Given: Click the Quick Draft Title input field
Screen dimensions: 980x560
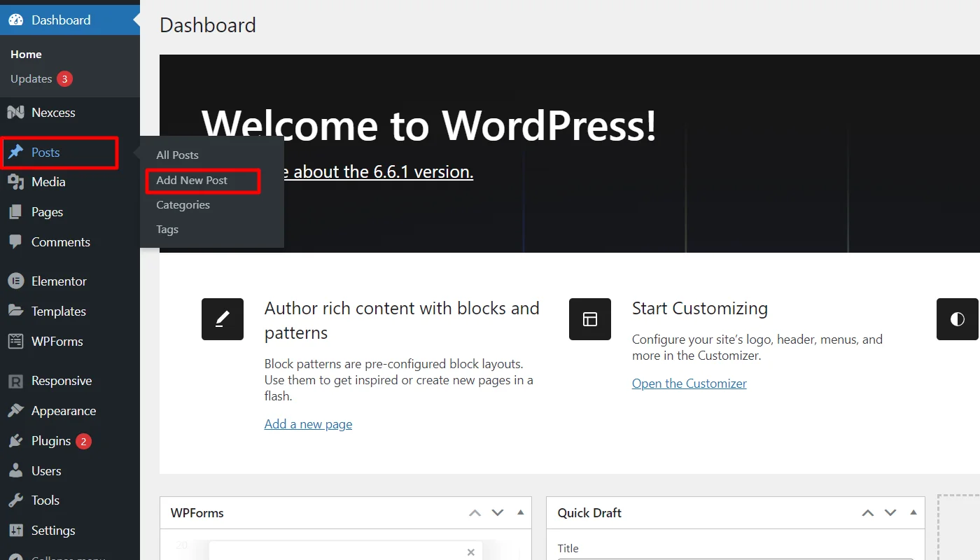Looking at the screenshot, I should coord(736,558).
